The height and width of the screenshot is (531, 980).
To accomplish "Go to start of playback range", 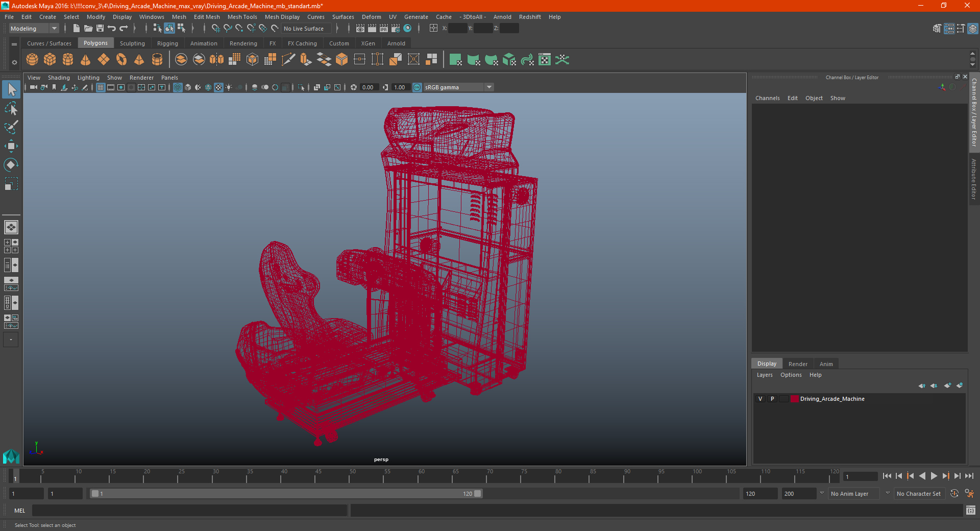I will 887,476.
